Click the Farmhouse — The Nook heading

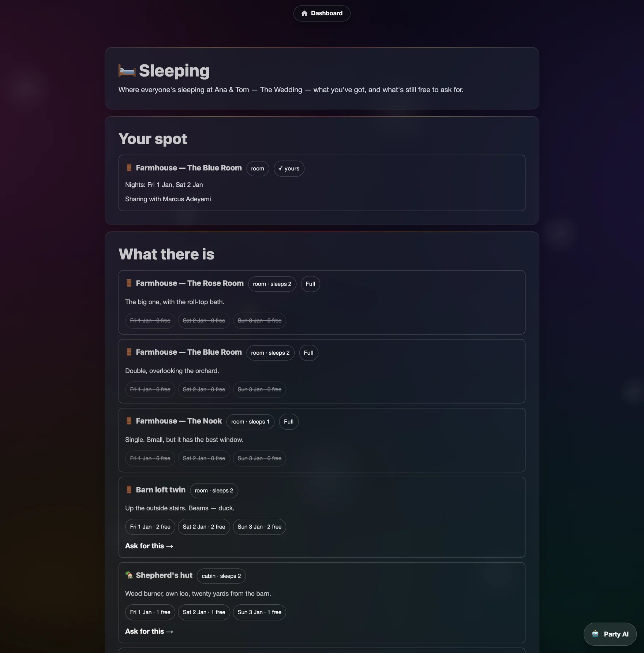click(179, 421)
